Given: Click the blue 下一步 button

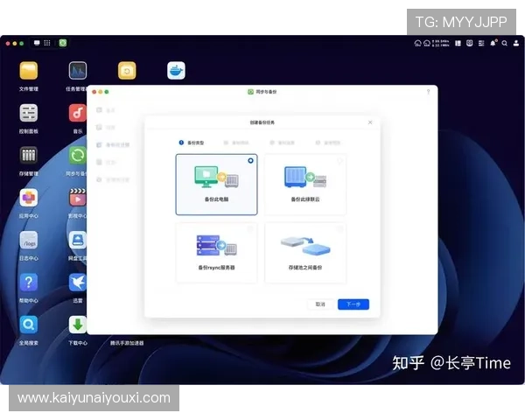Looking at the screenshot, I should coord(353,304).
